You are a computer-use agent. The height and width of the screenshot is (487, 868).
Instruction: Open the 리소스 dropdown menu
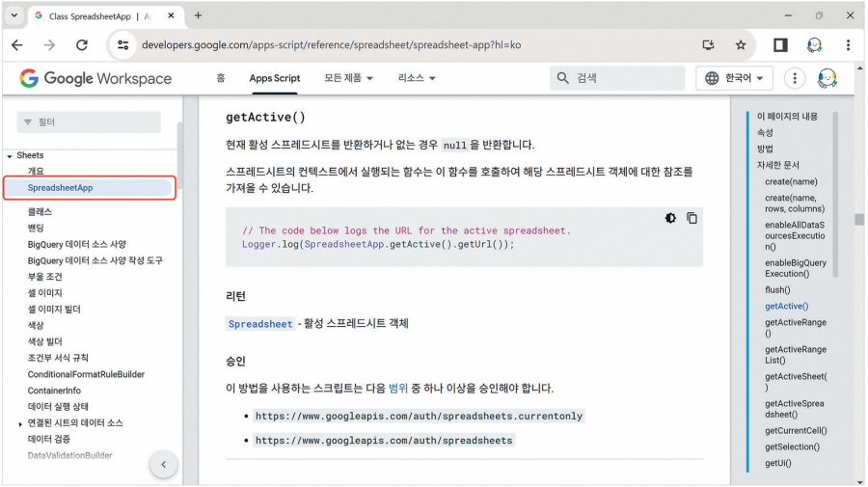click(417, 78)
